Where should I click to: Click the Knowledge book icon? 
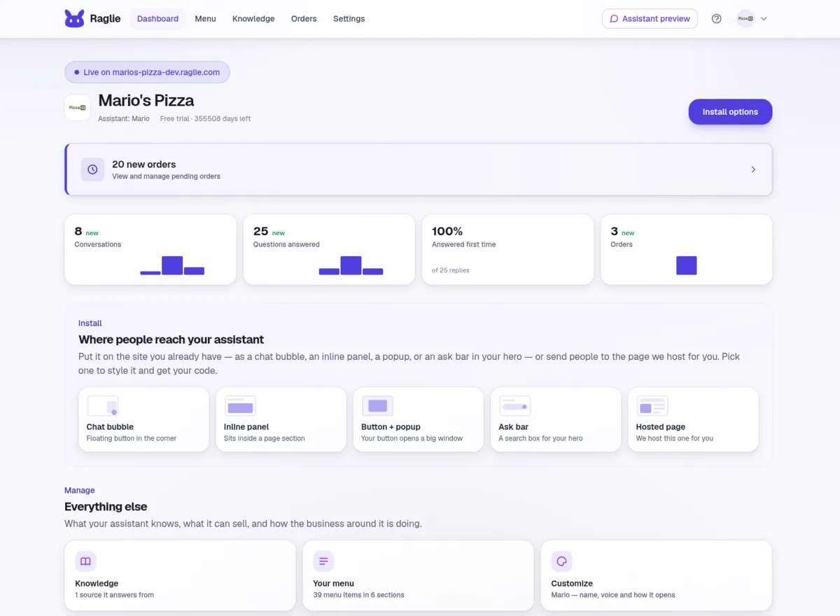(x=85, y=561)
